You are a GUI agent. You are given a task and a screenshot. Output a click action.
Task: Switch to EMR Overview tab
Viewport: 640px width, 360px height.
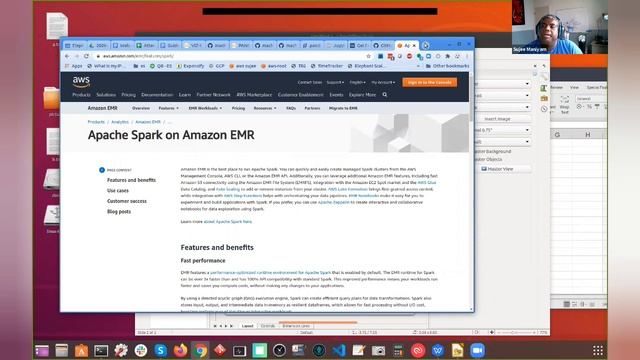(141, 108)
